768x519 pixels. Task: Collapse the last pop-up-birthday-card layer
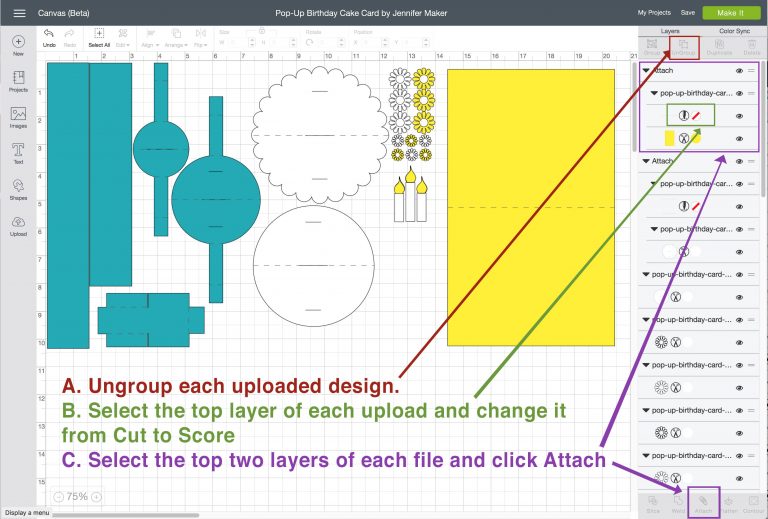click(x=646, y=455)
